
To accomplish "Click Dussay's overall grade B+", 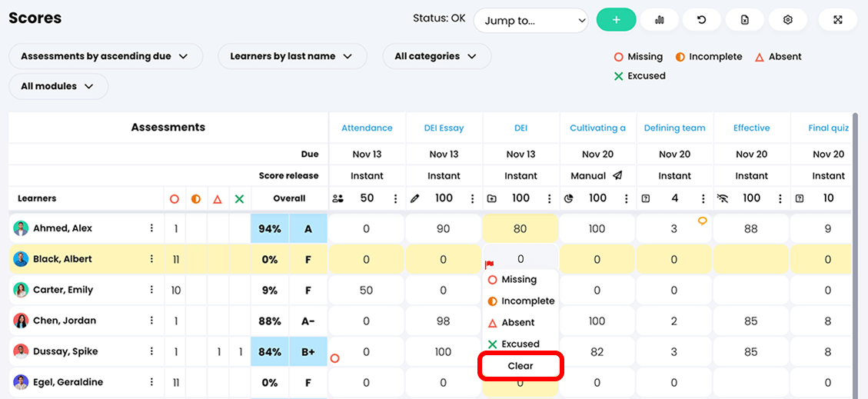I will point(308,352).
